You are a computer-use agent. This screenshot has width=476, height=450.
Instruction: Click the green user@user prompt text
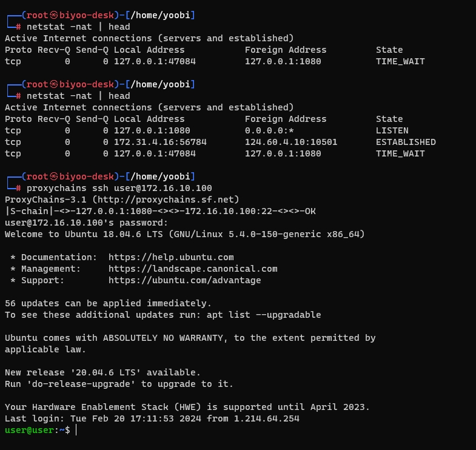coord(29,430)
